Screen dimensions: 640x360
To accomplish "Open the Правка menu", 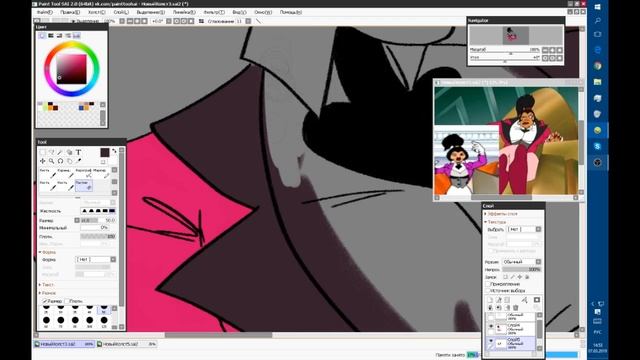I will point(70,12).
